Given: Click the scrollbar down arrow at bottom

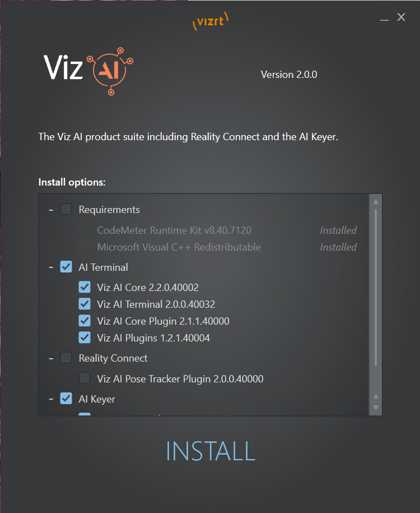Looking at the screenshot, I should coord(376,408).
